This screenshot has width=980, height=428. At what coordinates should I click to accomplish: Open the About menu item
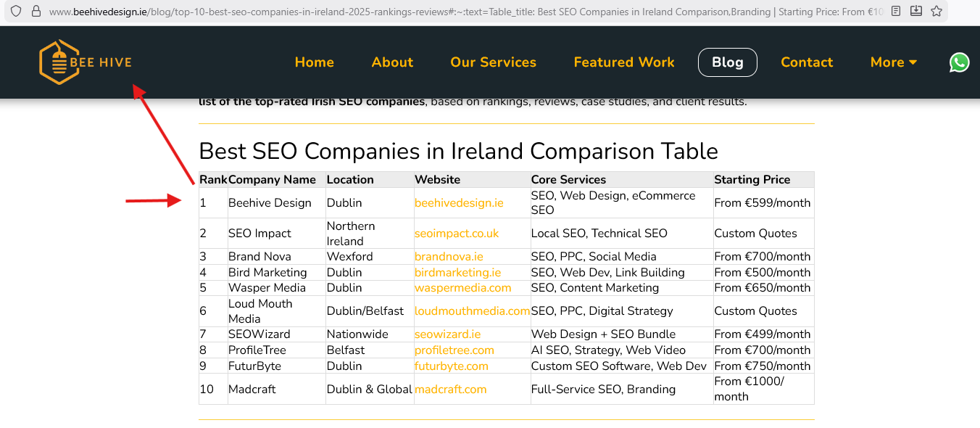[392, 62]
